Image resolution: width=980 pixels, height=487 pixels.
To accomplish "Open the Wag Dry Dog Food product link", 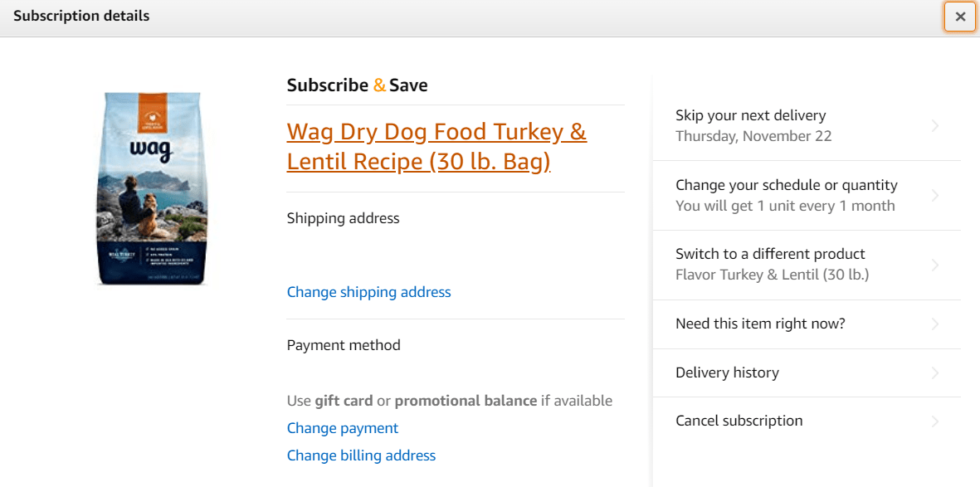I will (x=436, y=146).
